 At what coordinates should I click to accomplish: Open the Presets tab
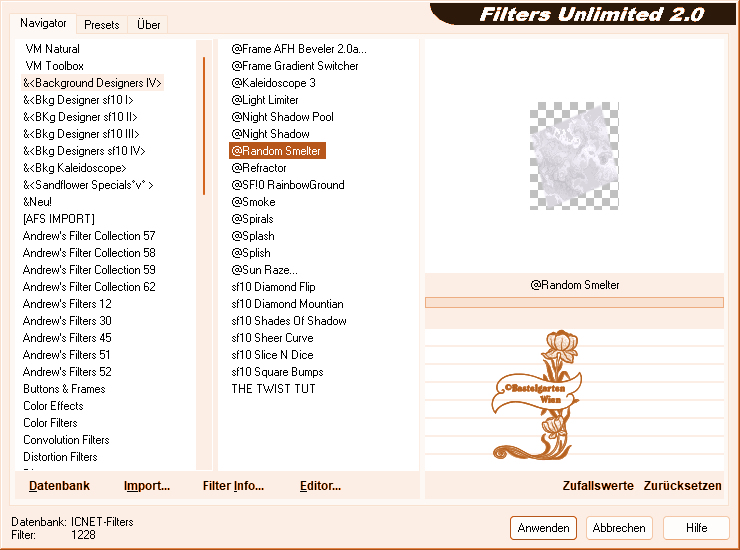click(x=101, y=25)
